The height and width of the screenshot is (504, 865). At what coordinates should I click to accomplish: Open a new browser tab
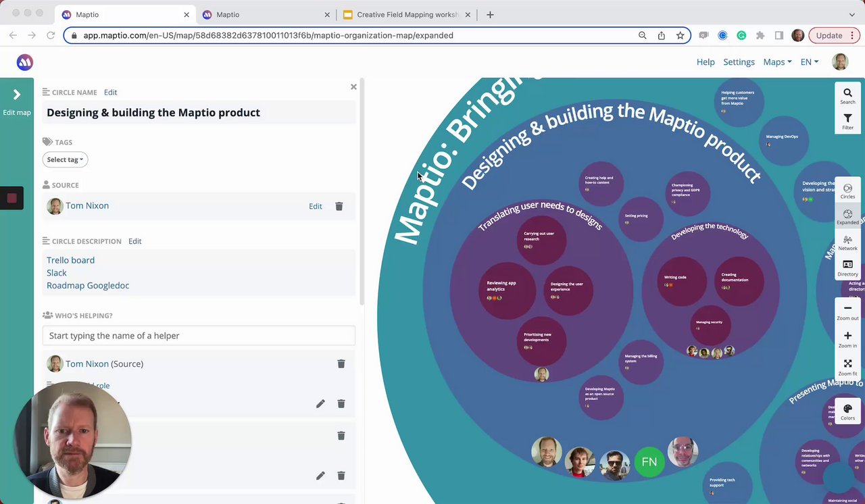pyautogui.click(x=490, y=14)
